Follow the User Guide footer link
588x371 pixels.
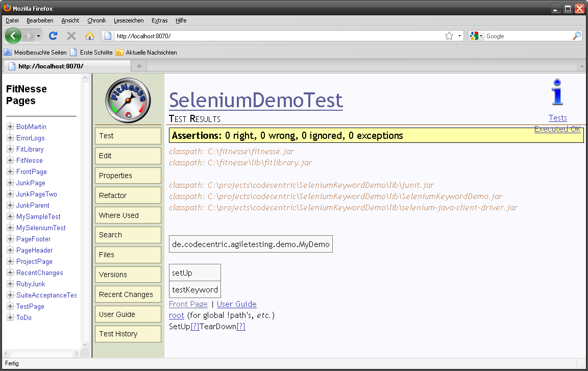pos(237,304)
